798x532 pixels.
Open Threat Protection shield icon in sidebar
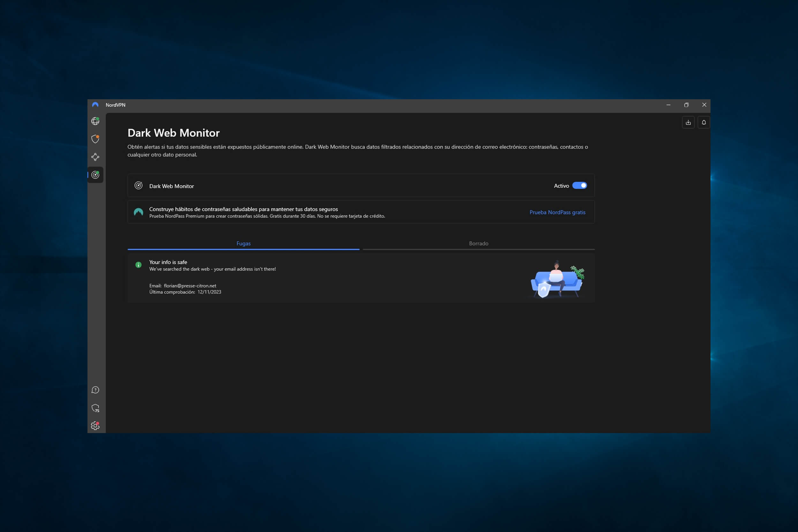[95, 139]
